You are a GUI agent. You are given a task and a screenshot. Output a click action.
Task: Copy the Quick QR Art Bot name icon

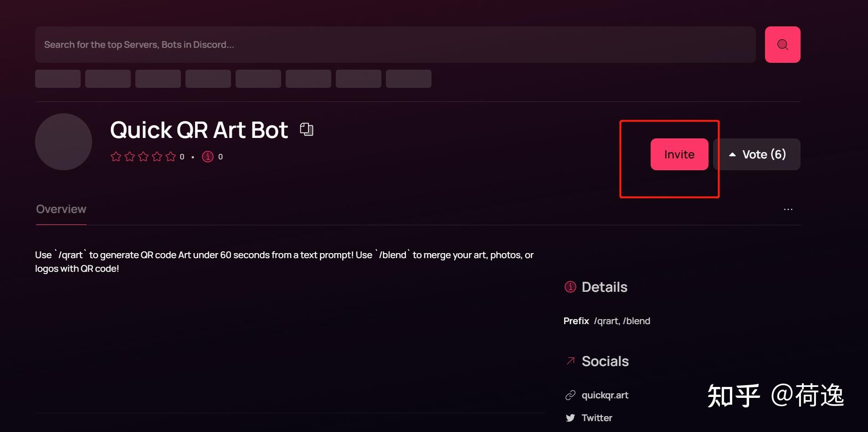click(x=307, y=129)
